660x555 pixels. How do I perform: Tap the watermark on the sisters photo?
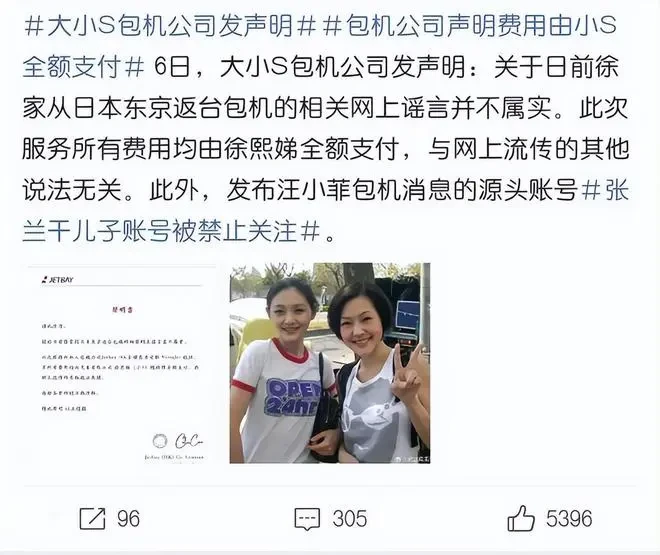click(x=412, y=458)
